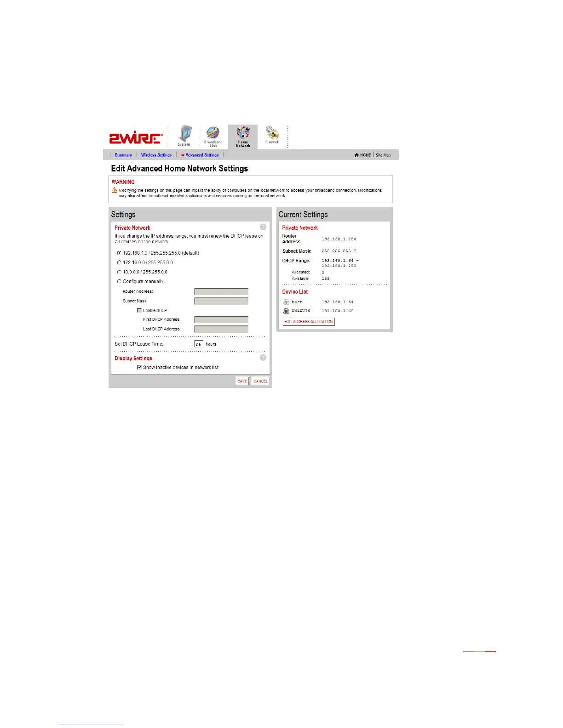Screen dimensions: 563x728
Task: Open help for Display Settings
Action: (263, 358)
